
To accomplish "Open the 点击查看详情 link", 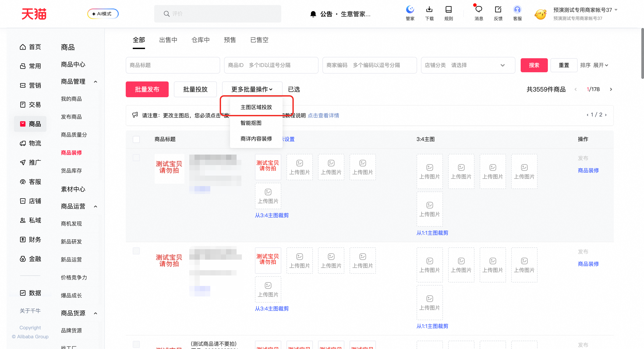I will 323,115.
